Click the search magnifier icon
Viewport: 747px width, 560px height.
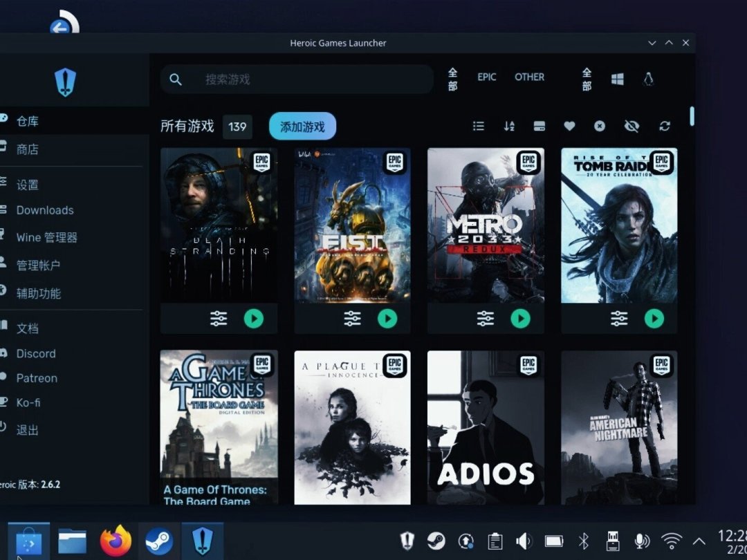[x=175, y=80]
